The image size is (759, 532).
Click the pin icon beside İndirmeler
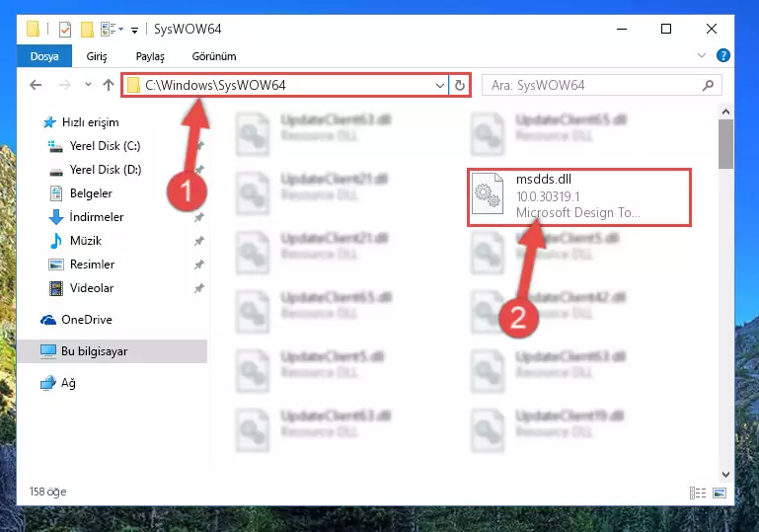198,217
